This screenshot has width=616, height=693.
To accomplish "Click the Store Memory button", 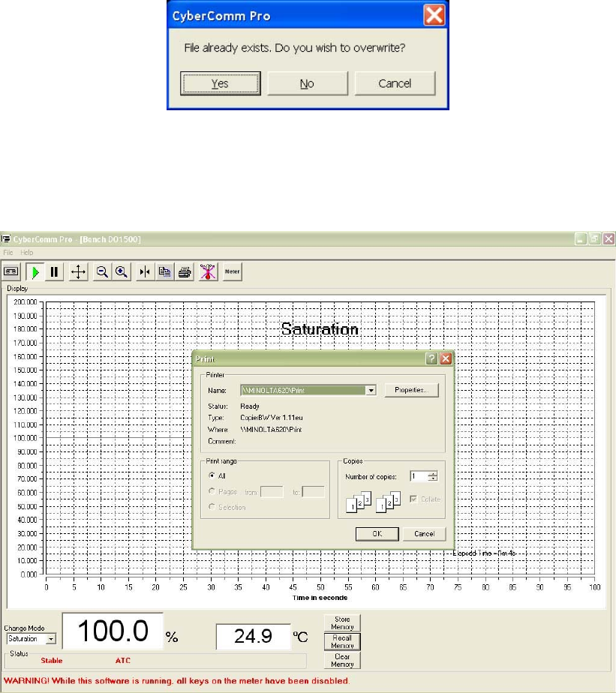I will 342,623.
